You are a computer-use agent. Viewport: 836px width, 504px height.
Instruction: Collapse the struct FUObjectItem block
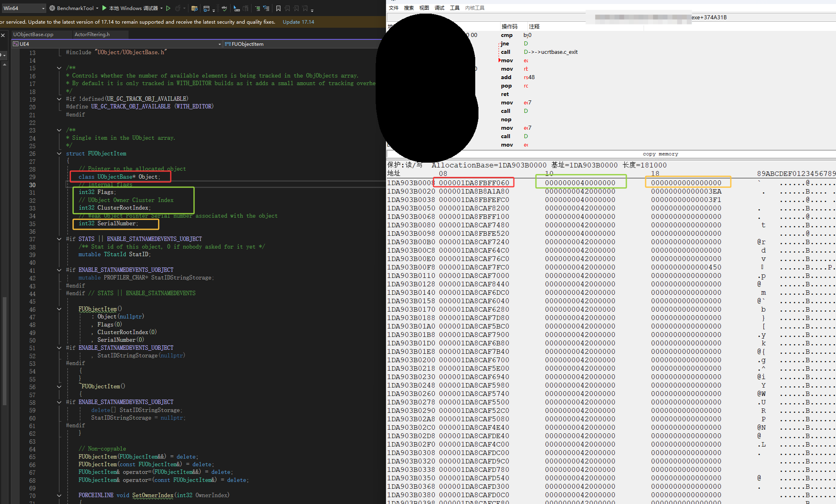pyautogui.click(x=59, y=153)
